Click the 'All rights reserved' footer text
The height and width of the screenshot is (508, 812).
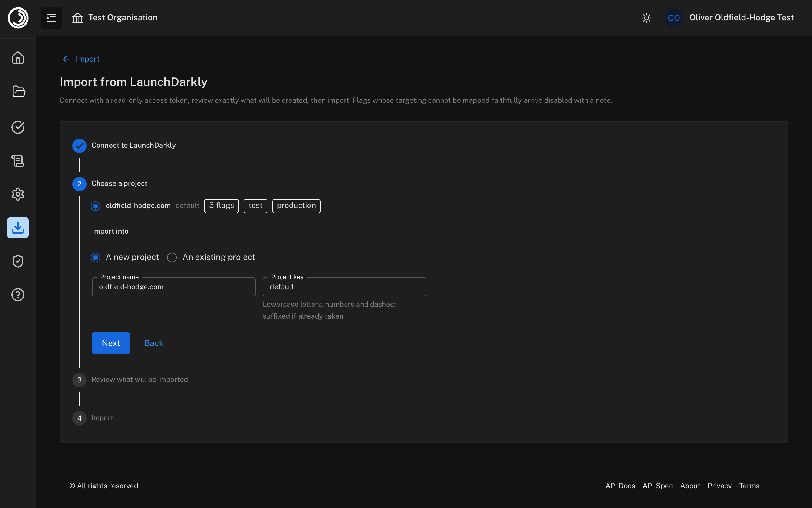click(104, 486)
